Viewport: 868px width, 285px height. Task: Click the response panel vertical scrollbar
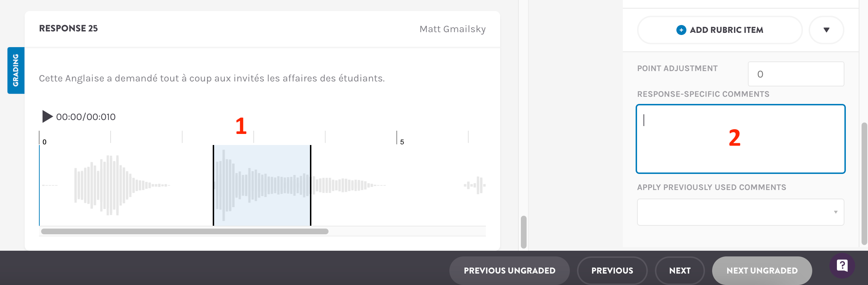point(524,232)
